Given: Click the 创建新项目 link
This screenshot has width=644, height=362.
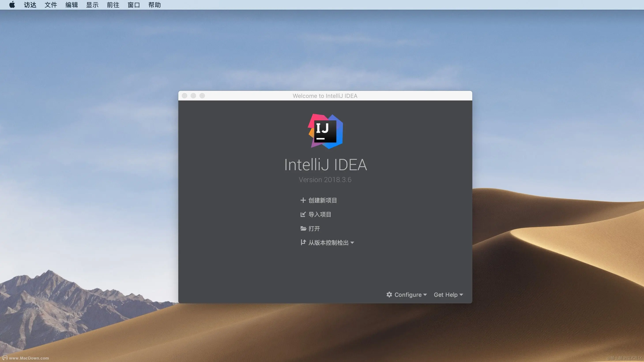Looking at the screenshot, I should (322, 200).
